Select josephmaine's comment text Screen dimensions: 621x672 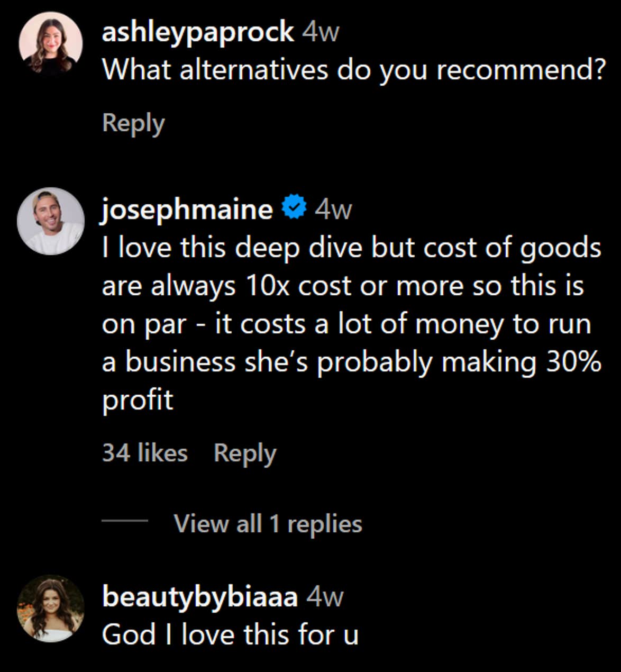pos(349,323)
